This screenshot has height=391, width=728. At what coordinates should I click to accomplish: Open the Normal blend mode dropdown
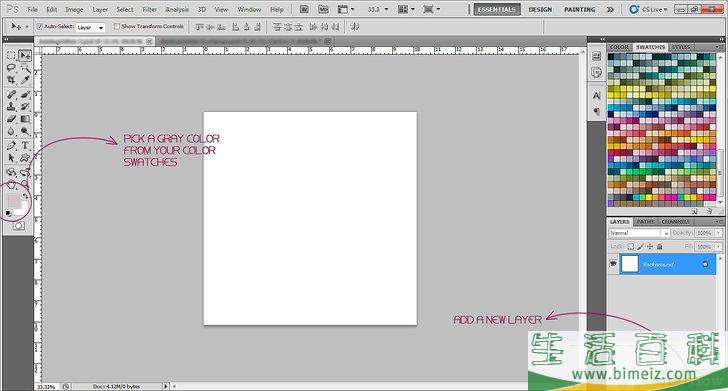click(639, 233)
